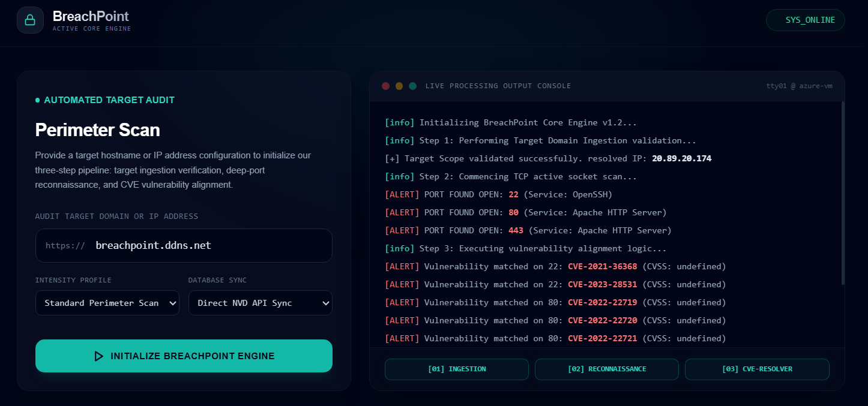Image resolution: width=868 pixels, height=406 pixels.
Task: Click the 'Initializing BreachPoint Core Engine' log line
Action: coord(511,123)
